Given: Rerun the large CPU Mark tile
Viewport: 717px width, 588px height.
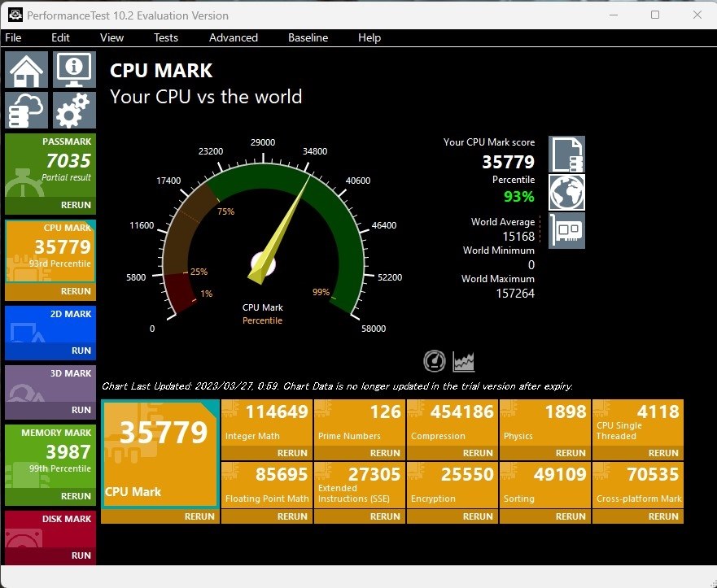Looking at the screenshot, I should point(160,516).
